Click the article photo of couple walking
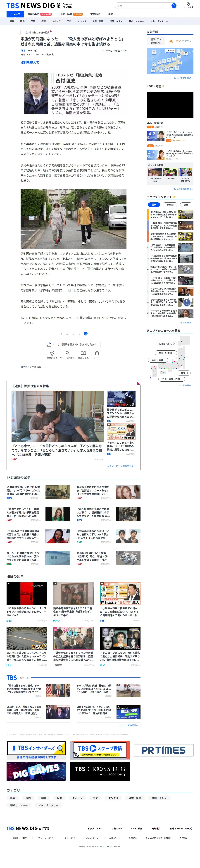The image size is (200, 868). [73, 219]
